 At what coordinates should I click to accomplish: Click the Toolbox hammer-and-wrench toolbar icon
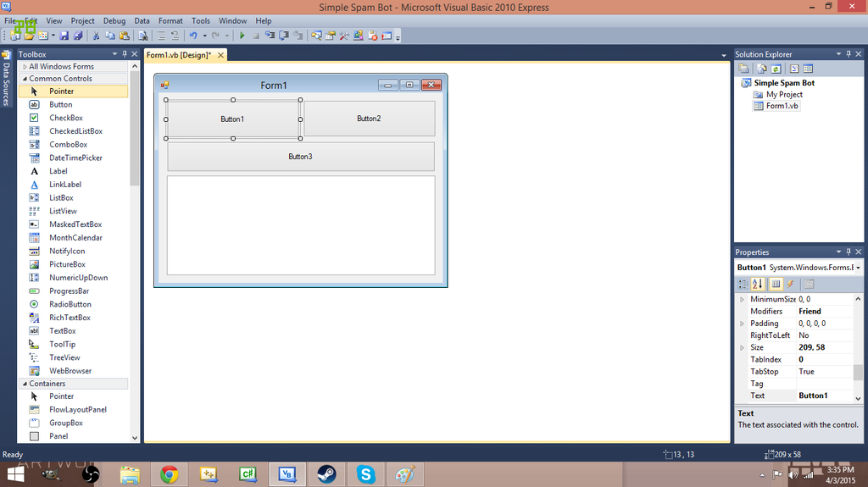(x=344, y=36)
